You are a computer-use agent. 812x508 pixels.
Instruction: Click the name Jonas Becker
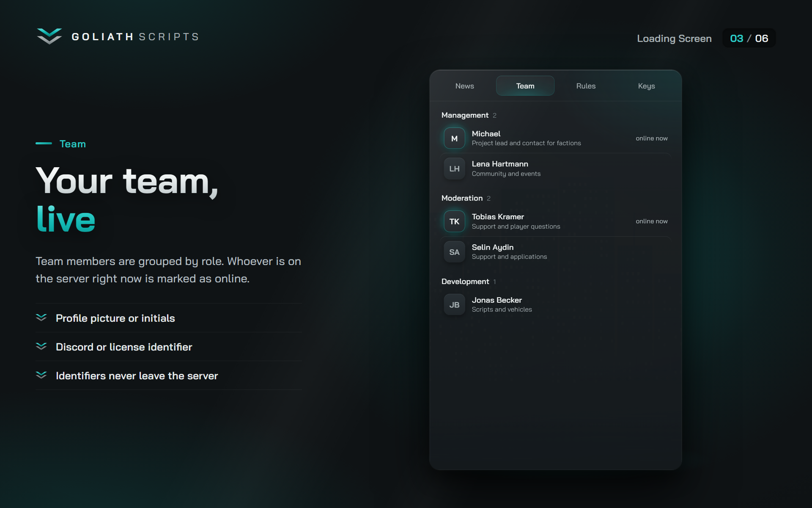point(497,300)
